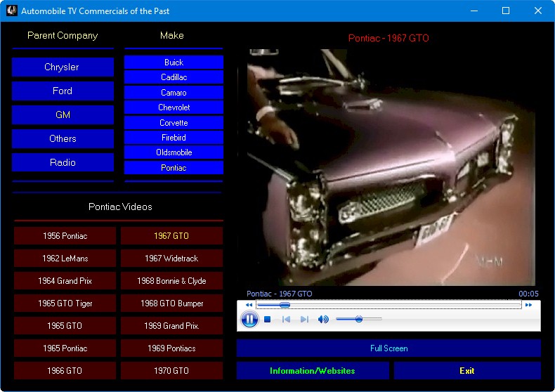Play the 1962 LeMans video
Viewport: 555px width, 392px height.
(x=65, y=259)
